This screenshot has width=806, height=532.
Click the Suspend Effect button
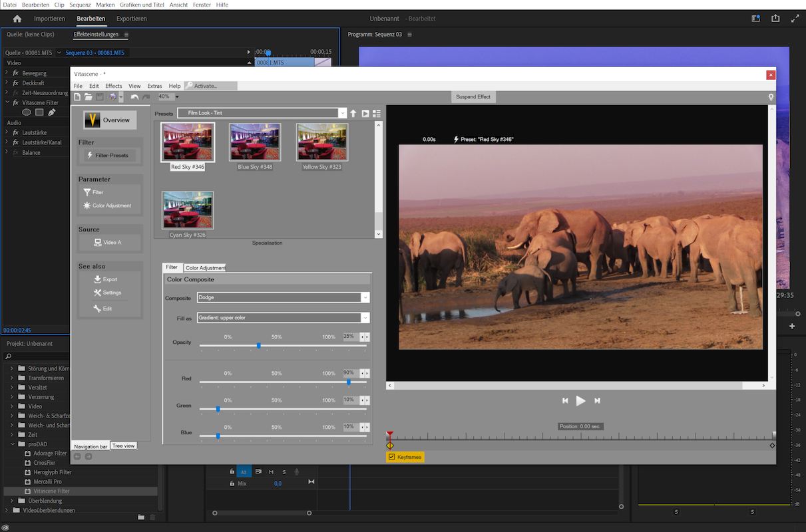pos(473,97)
